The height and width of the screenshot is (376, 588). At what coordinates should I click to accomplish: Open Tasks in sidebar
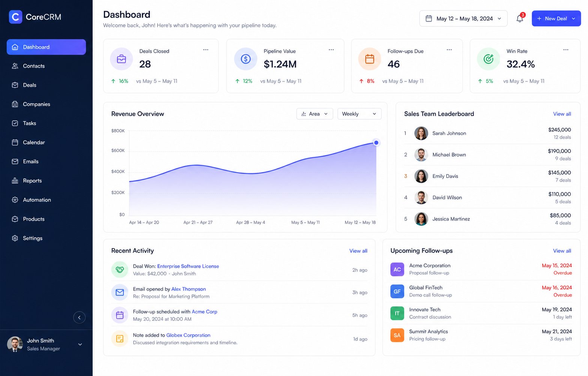click(x=46, y=123)
